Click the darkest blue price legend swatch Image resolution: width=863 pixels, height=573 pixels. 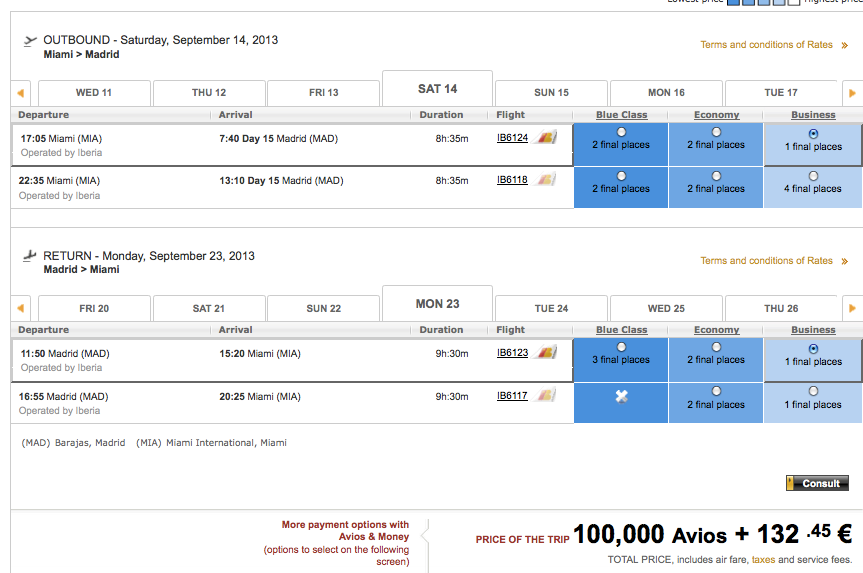(734, 2)
